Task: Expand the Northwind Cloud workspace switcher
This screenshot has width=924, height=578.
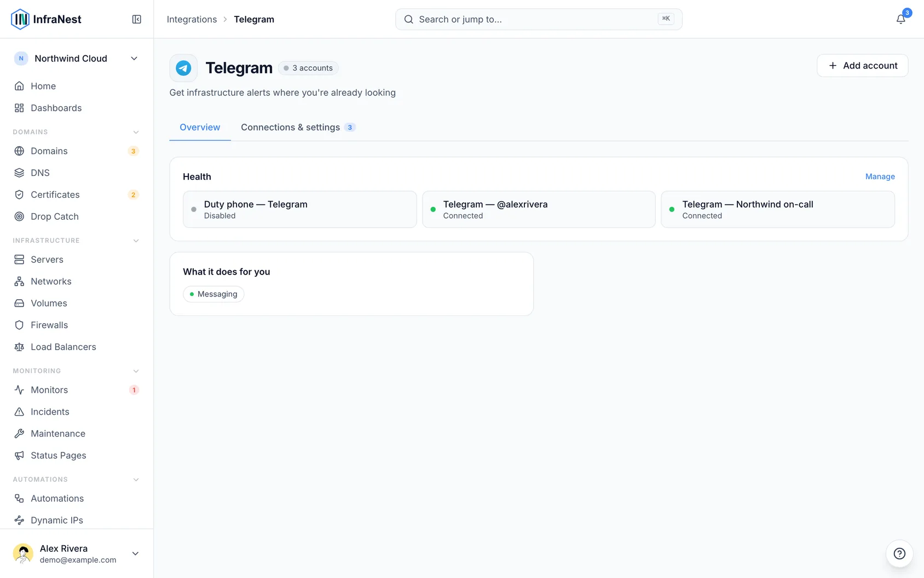Action: pos(77,59)
